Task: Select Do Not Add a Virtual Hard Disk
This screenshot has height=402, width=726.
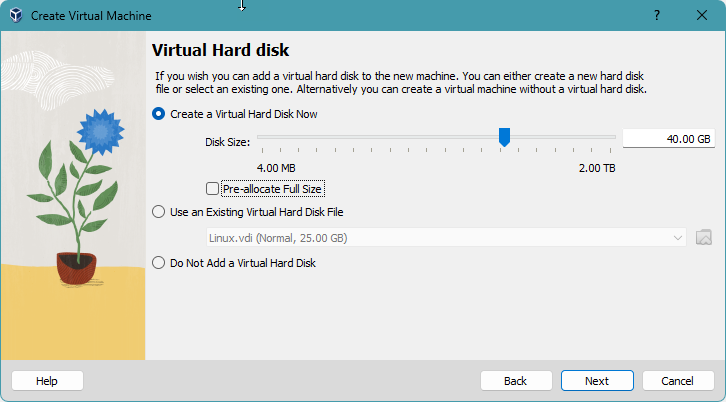Action: tap(158, 263)
